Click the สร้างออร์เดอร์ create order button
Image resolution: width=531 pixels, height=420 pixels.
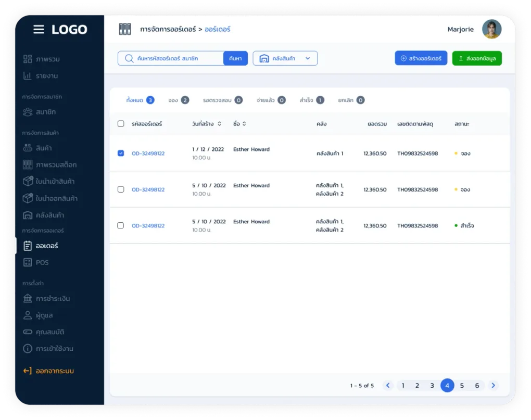tap(421, 58)
